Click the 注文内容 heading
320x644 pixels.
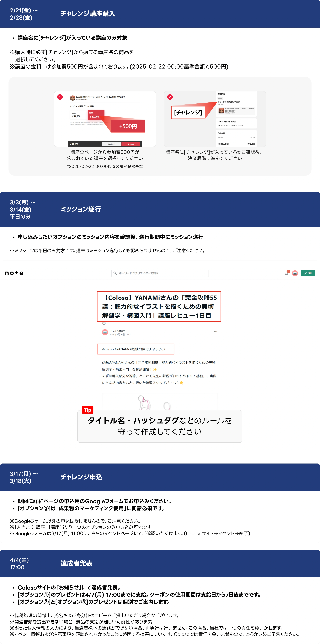pos(221,94)
